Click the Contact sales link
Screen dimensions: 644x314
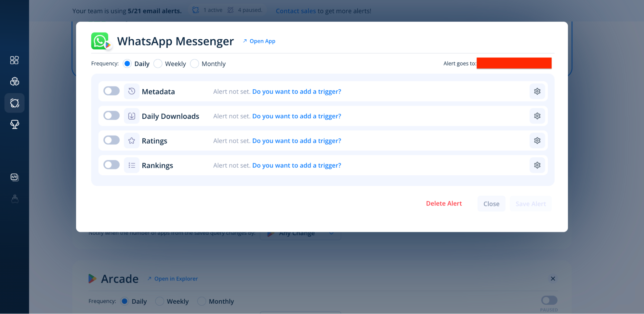pos(296,11)
